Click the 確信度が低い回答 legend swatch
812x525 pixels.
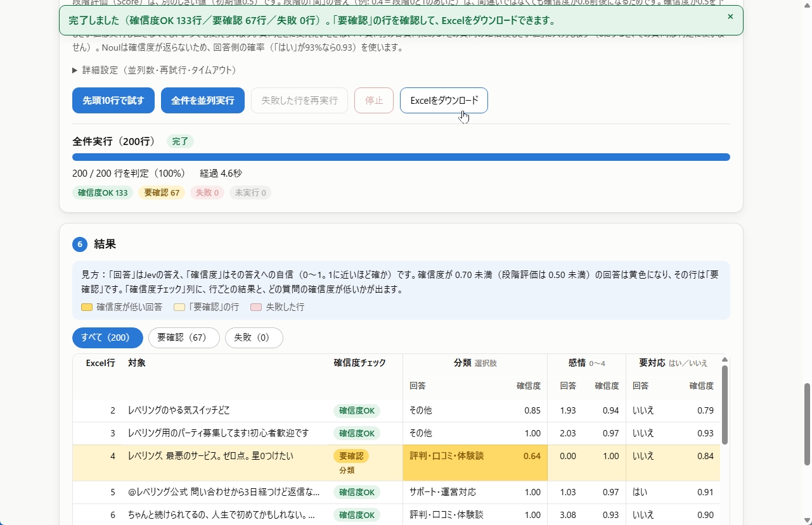click(87, 307)
